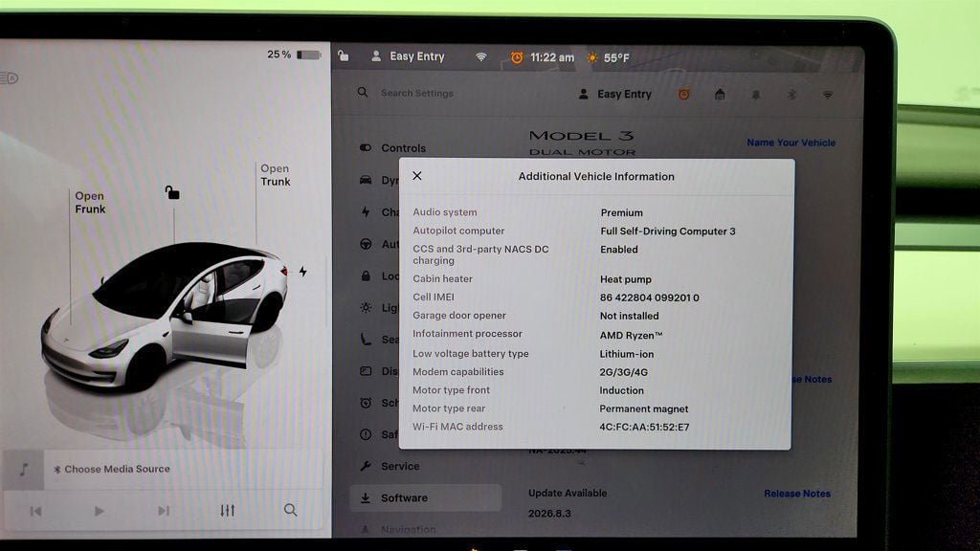
Task: Tap the orange alarm clock icon beside time
Action: point(517,57)
